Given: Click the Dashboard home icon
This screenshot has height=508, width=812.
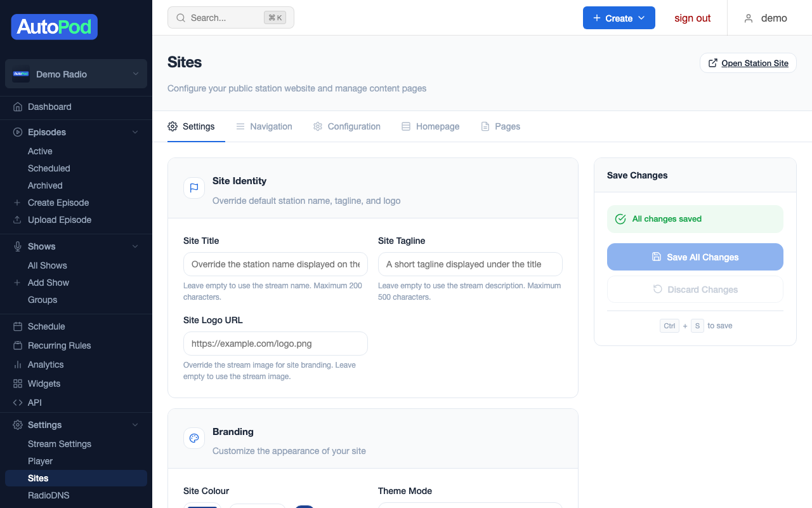Looking at the screenshot, I should tap(17, 107).
